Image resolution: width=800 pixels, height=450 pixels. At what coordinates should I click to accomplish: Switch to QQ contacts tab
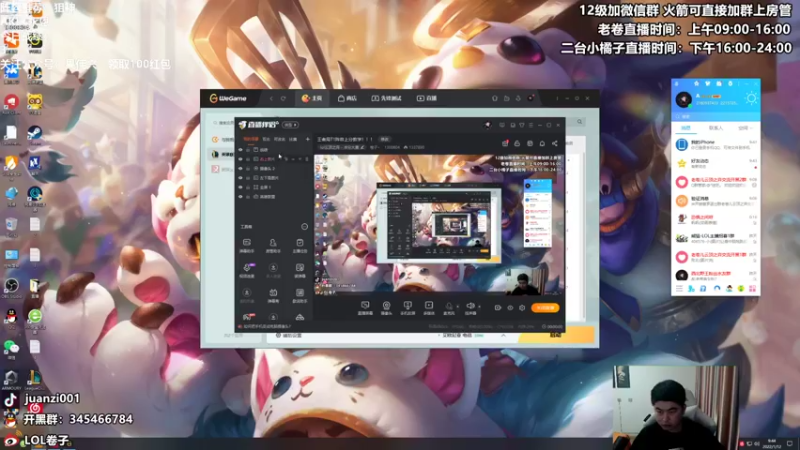715,128
